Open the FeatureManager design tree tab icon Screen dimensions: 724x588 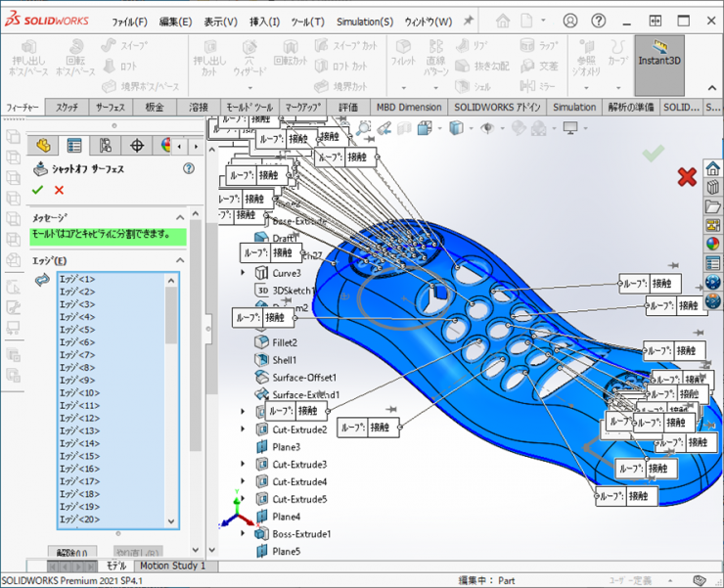point(42,146)
